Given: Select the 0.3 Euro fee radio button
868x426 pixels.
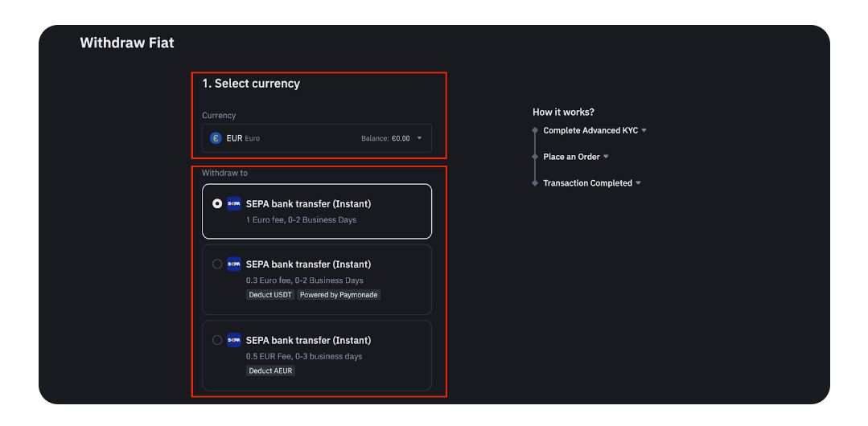Looking at the screenshot, I should click(217, 264).
